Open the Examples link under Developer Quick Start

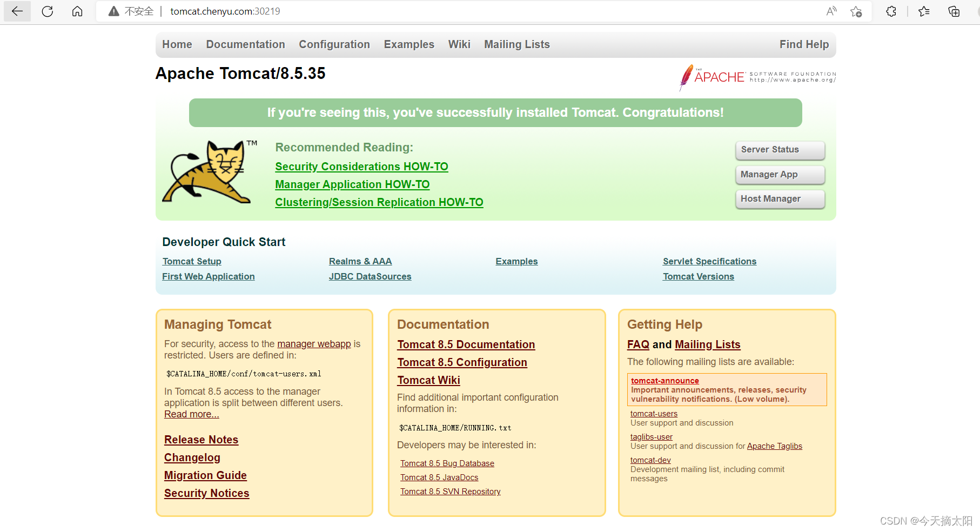516,261
